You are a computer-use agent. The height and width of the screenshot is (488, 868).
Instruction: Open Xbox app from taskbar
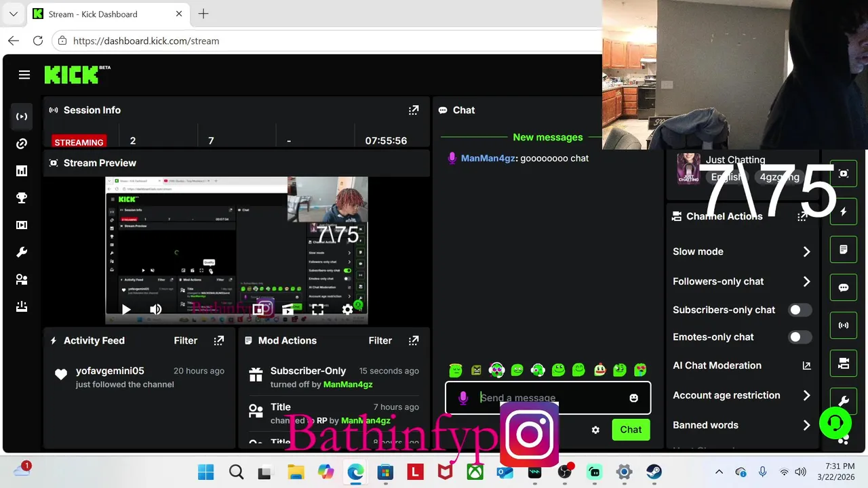click(x=475, y=472)
